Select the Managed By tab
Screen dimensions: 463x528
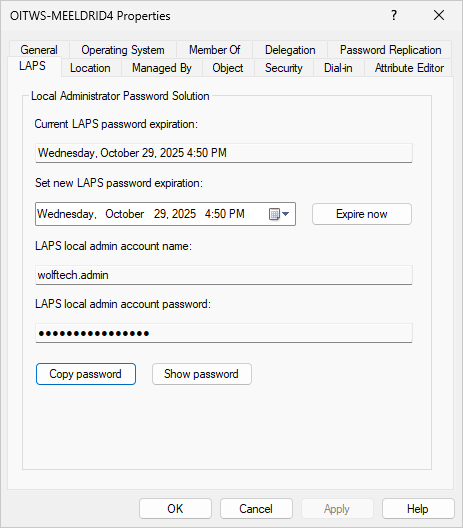(162, 68)
